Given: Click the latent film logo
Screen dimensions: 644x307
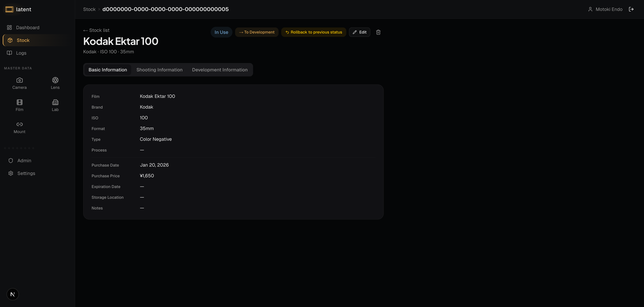Looking at the screenshot, I should [9, 9].
